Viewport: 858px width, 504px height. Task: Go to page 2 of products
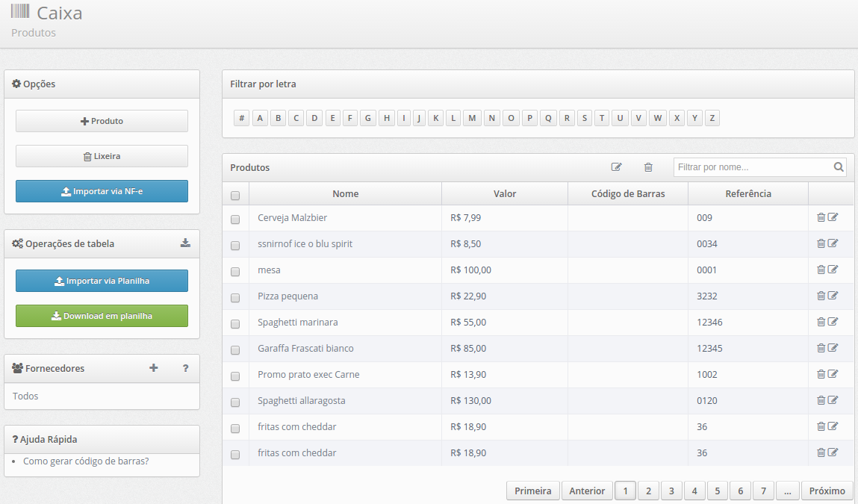(x=648, y=491)
